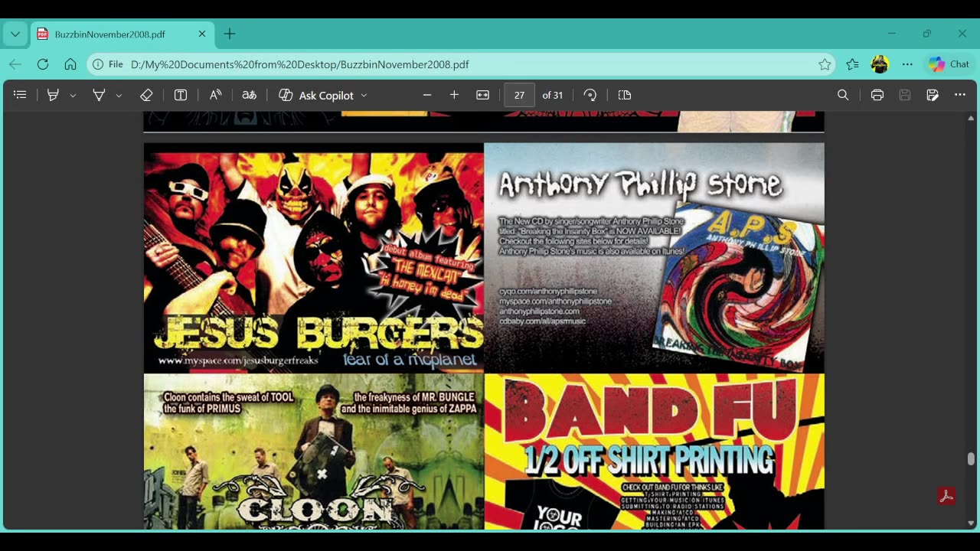Expand highlight color options dropdown
This screenshot has height=551, width=980.
(x=73, y=95)
